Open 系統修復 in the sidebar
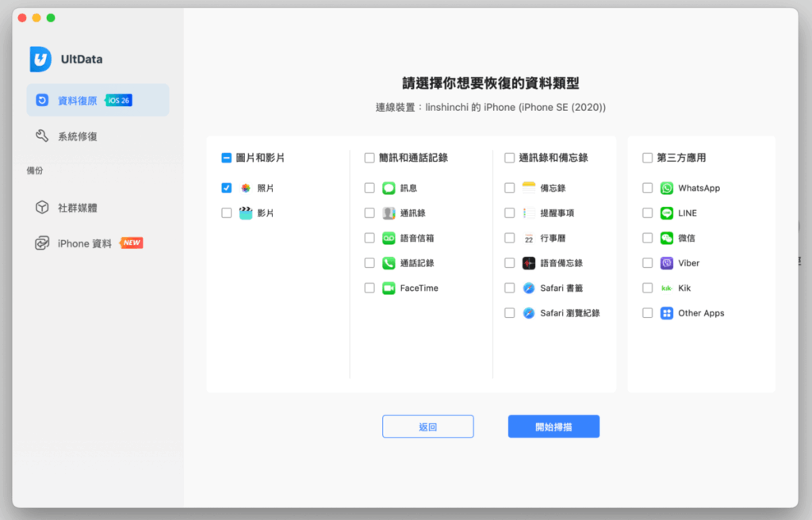812x520 pixels. 77,136
